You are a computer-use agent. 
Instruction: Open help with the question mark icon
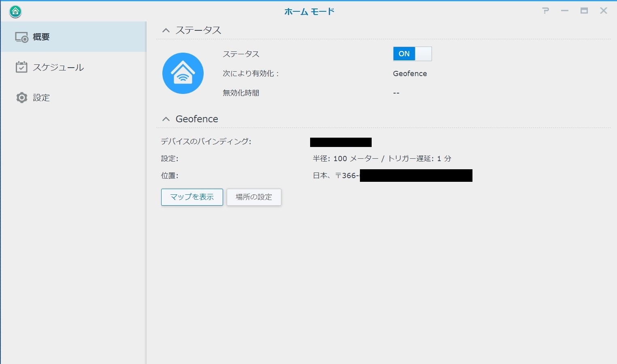tap(545, 11)
